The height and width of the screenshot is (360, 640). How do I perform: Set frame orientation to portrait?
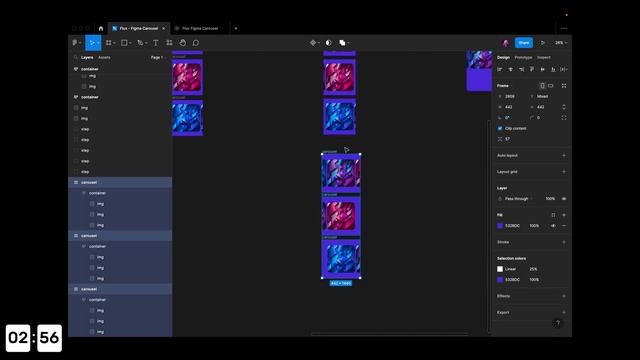point(542,86)
